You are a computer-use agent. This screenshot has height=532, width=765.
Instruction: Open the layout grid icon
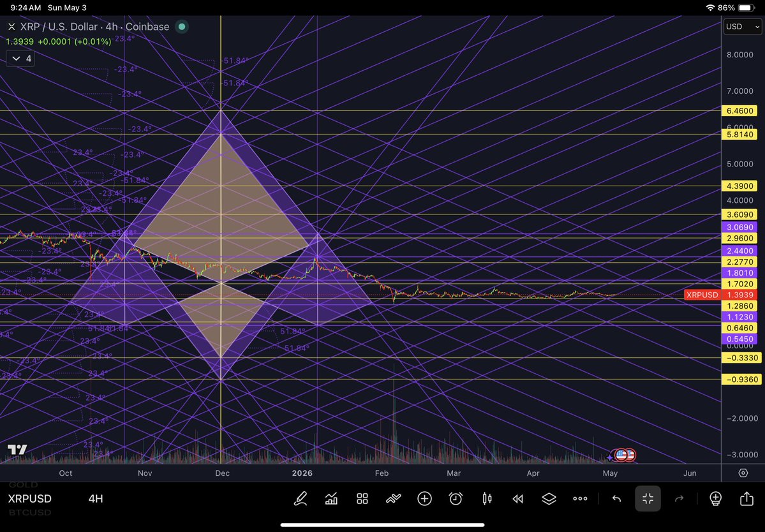point(362,498)
